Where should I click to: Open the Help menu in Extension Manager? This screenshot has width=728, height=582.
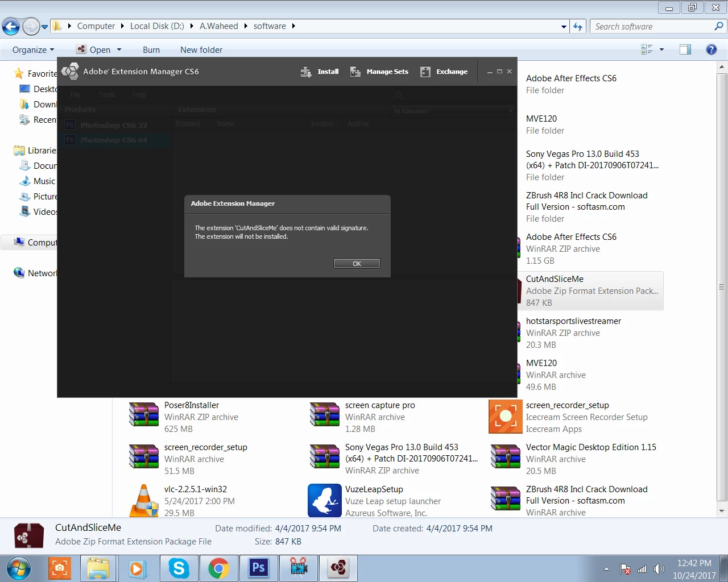(140, 95)
